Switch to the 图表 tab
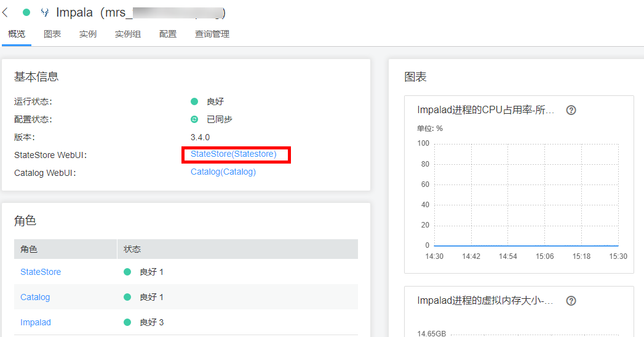The width and height of the screenshot is (644, 337). coord(52,34)
